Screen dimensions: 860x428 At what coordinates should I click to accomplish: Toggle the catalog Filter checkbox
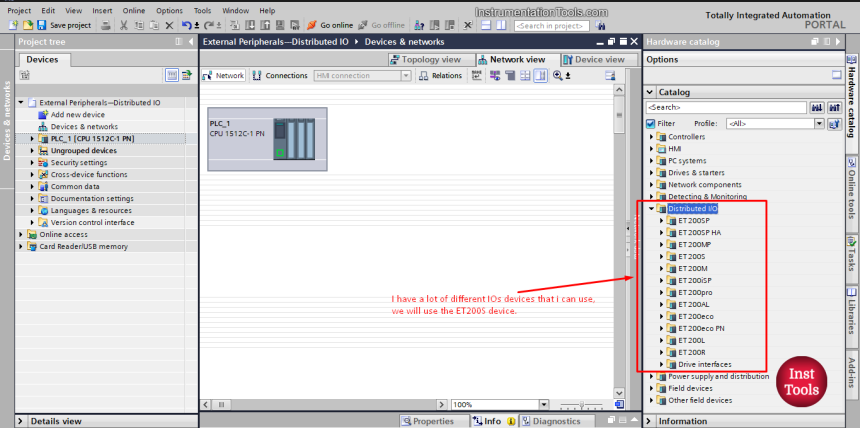point(651,123)
